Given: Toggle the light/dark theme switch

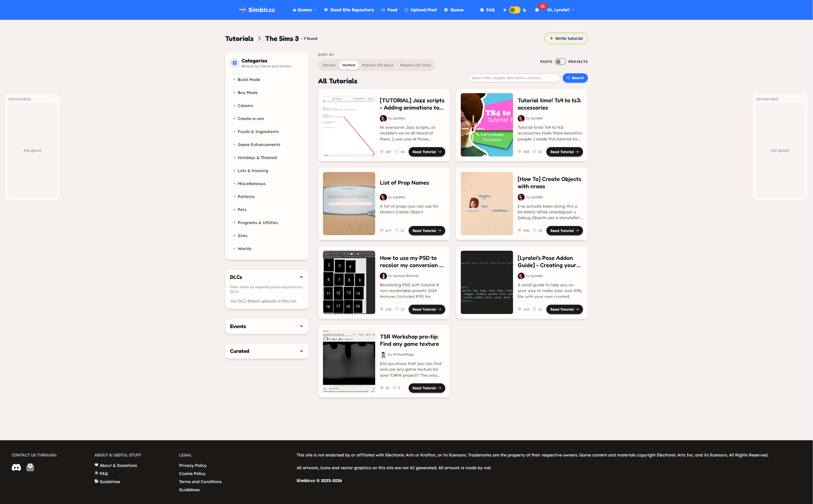Looking at the screenshot, I should coord(515,10).
